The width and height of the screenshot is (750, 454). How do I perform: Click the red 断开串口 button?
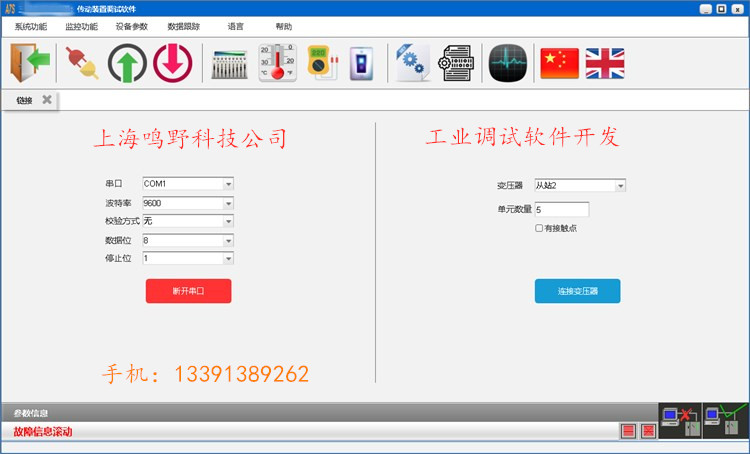click(188, 291)
